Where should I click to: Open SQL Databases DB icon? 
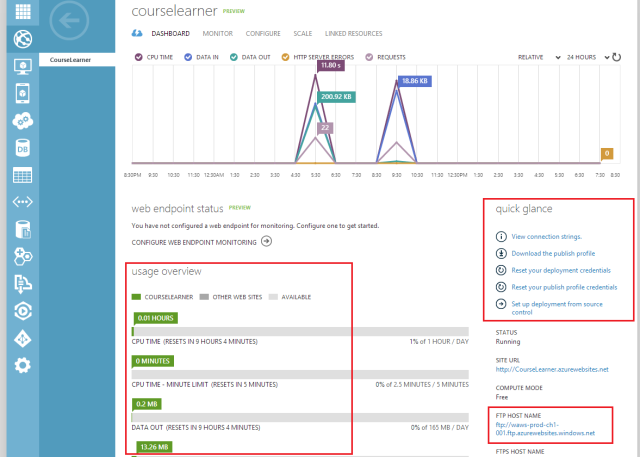(x=23, y=148)
